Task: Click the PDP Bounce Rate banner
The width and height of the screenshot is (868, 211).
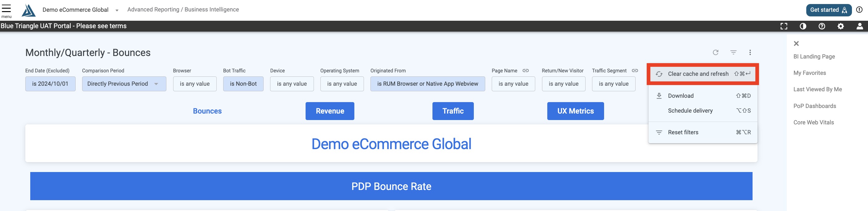Action: coord(391,186)
